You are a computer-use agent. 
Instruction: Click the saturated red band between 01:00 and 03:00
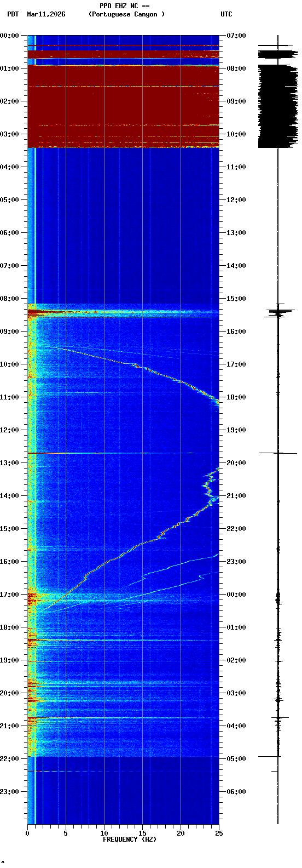tap(123, 106)
